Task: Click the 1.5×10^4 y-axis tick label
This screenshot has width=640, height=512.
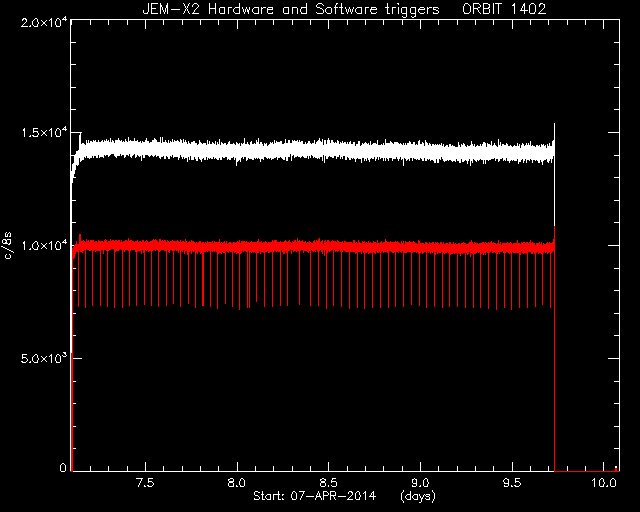Action: click(44, 132)
